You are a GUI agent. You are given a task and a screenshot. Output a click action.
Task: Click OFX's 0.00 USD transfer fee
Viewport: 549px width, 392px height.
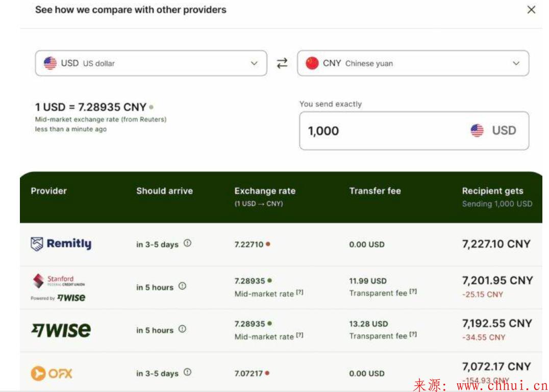(x=367, y=374)
